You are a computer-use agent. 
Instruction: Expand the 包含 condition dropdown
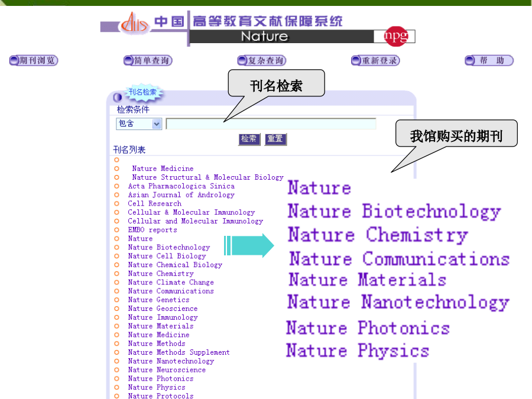(x=139, y=124)
